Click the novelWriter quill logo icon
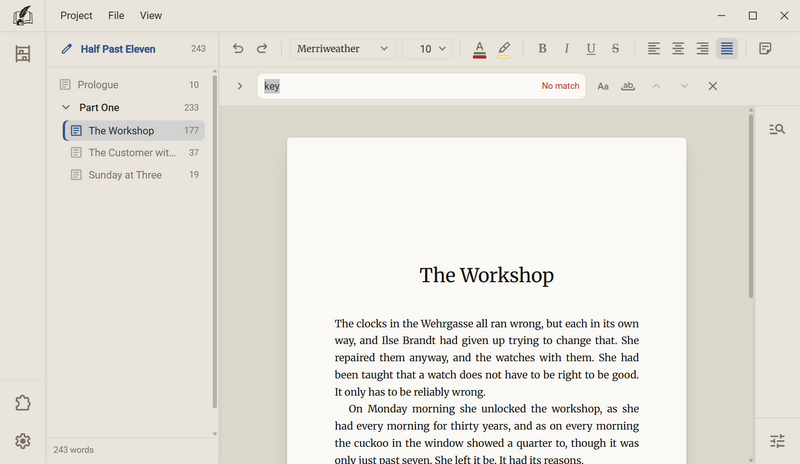Screen dimensions: 800x464 point(22,16)
